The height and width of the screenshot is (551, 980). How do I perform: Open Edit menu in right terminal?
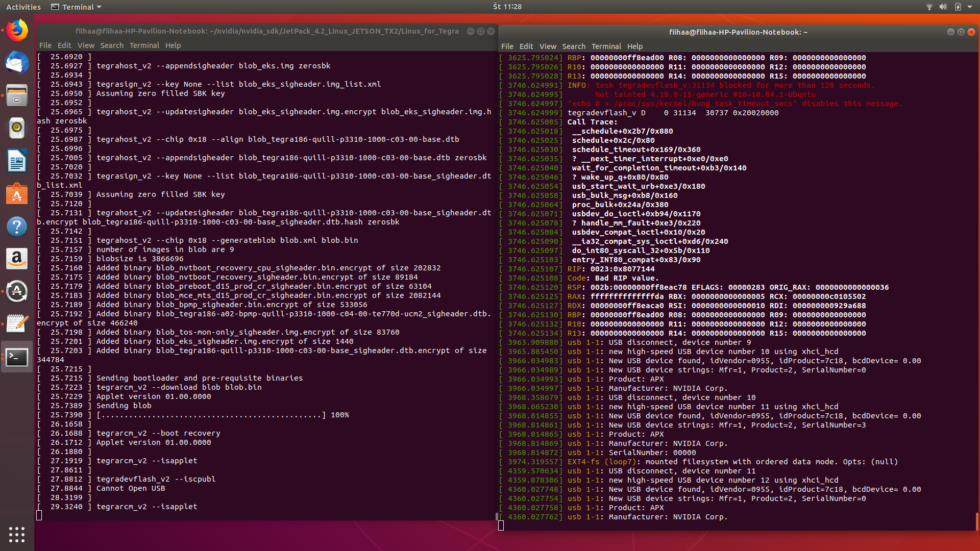526,46
